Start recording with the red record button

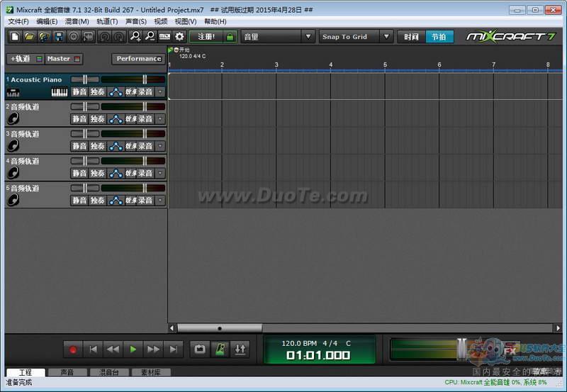click(x=73, y=349)
